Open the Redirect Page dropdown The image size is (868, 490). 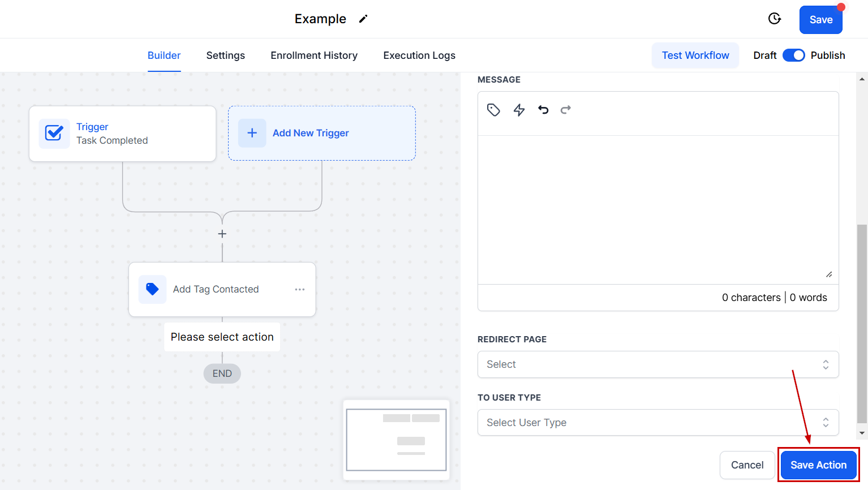click(x=658, y=364)
